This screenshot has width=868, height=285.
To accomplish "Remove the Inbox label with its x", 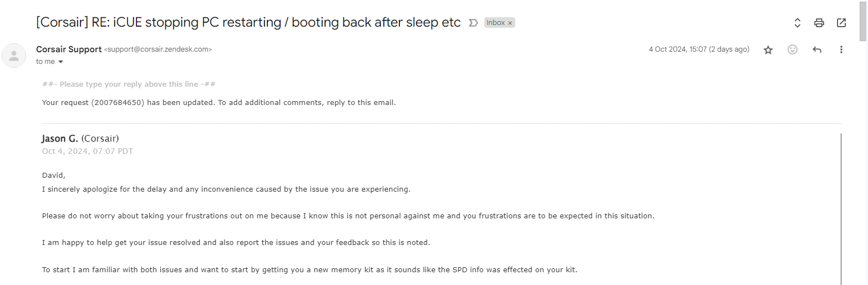I will [x=510, y=23].
